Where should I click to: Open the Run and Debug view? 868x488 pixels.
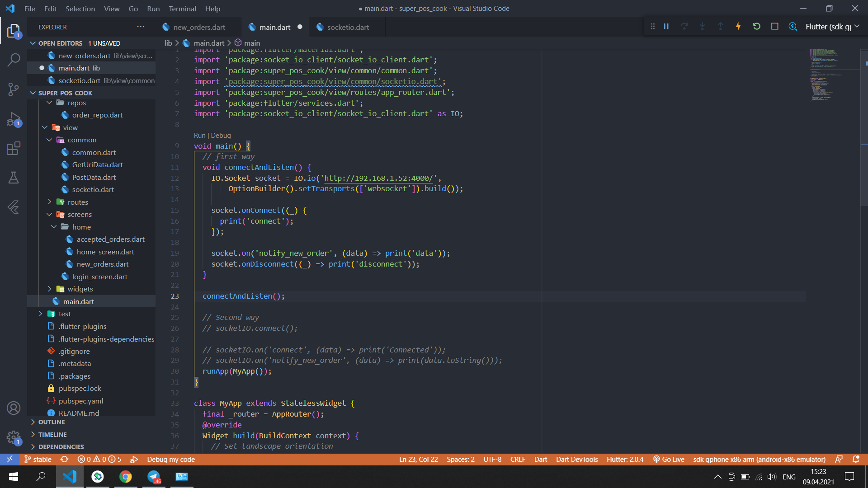click(x=14, y=119)
